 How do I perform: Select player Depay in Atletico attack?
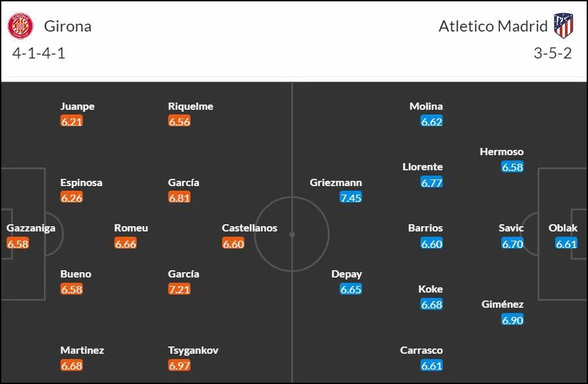pyautogui.click(x=346, y=274)
